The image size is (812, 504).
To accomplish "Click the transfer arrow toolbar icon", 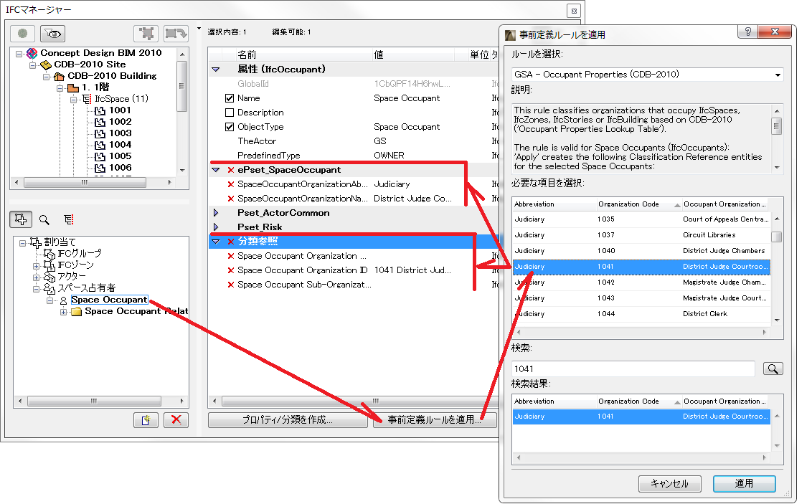I will (176, 34).
